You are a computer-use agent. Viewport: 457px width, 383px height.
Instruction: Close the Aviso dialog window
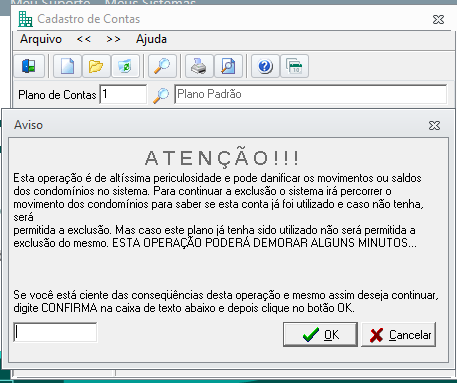(434, 125)
